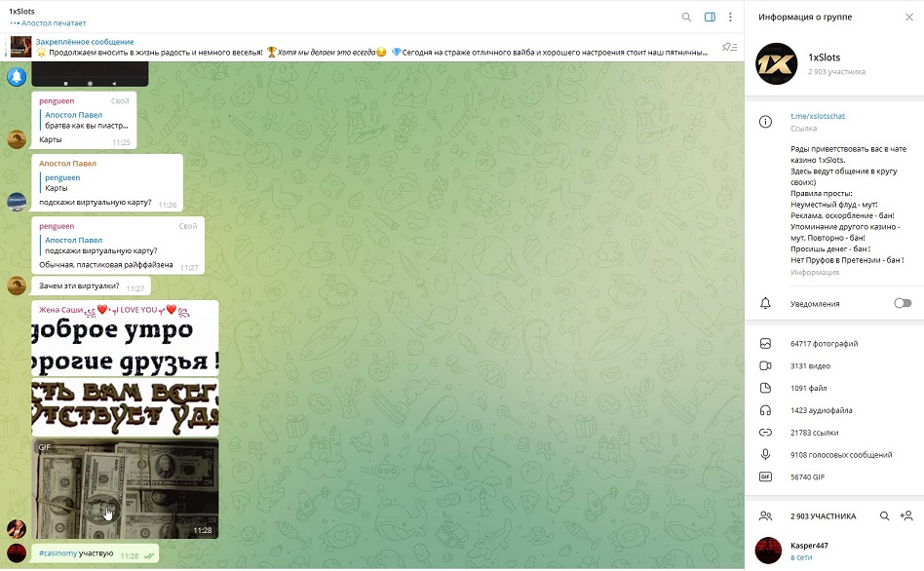Click the read checkmarks on участвую message
924x571 pixels.
coord(149,555)
